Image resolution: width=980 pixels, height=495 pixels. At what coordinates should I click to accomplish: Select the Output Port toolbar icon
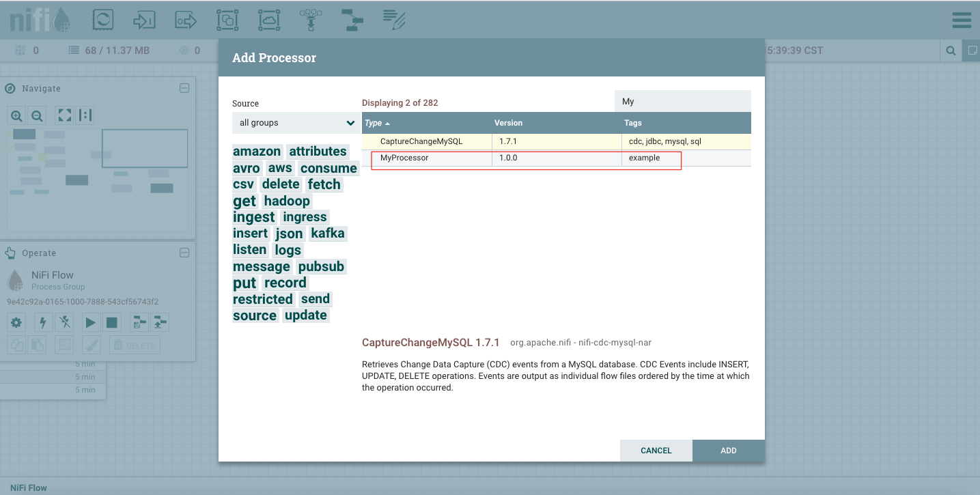click(x=186, y=20)
